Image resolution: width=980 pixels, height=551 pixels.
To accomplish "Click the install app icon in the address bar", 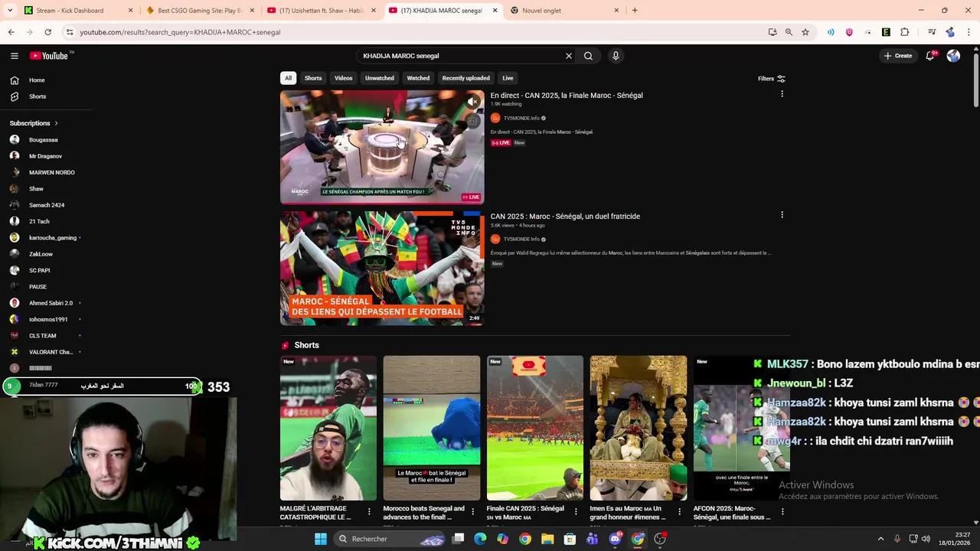I will 773,32.
